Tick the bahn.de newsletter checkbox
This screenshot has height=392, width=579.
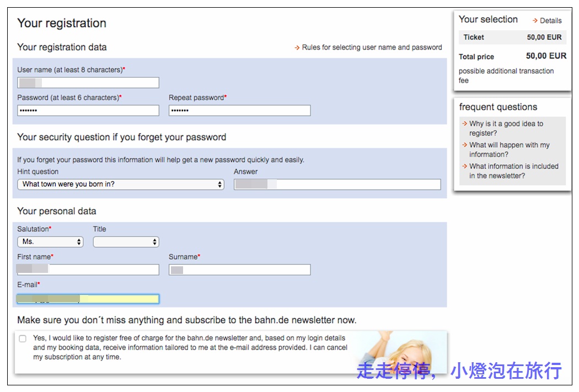(23, 339)
